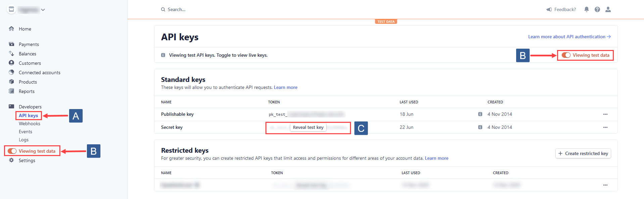Open Webhooks under Developers
Image resolution: width=644 pixels, height=199 pixels.
click(x=30, y=123)
